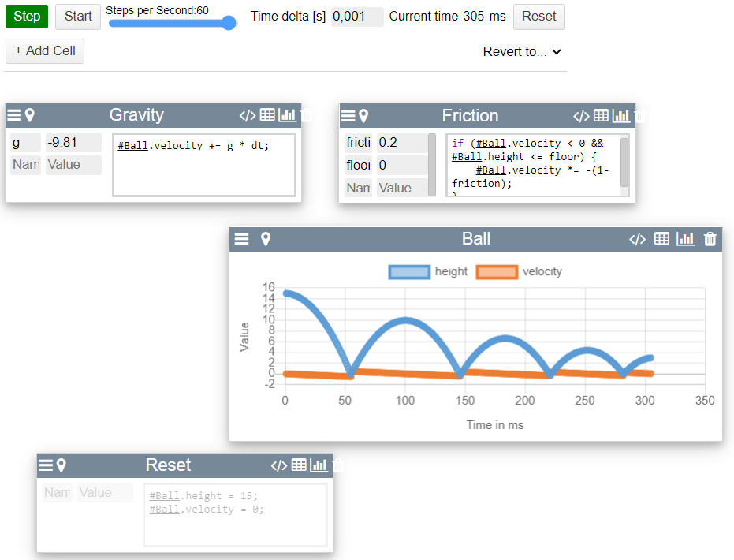The height and width of the screenshot is (560, 734).
Task: Open the code view icon in Gravity cell
Action: pos(248,115)
